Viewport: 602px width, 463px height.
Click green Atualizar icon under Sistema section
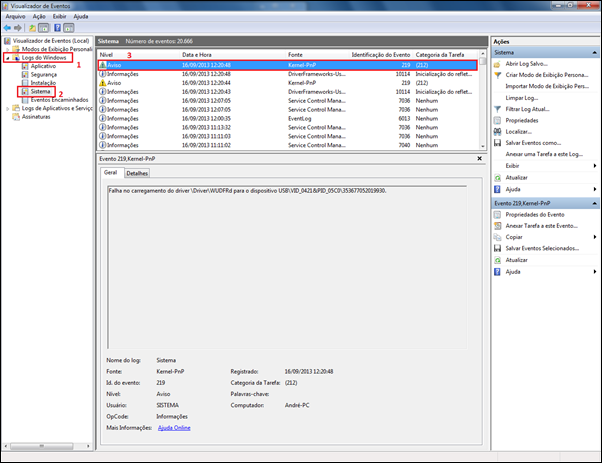[497, 178]
